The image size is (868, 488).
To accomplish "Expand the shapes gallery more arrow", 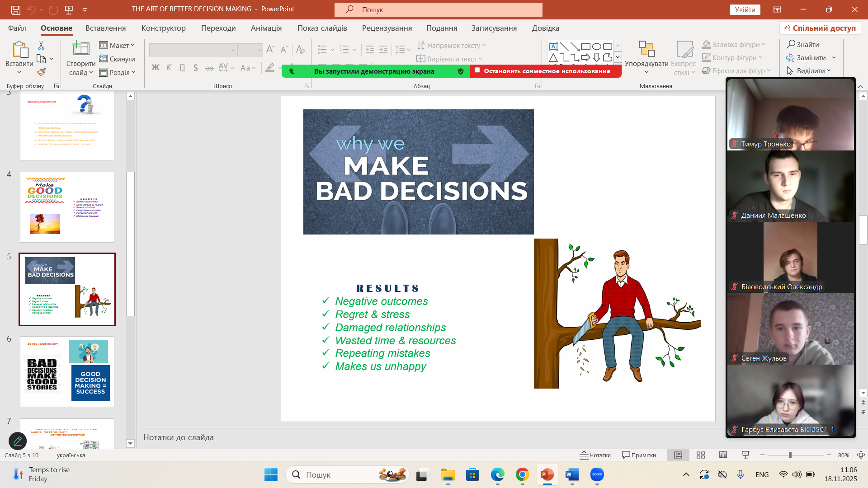I will (618, 57).
